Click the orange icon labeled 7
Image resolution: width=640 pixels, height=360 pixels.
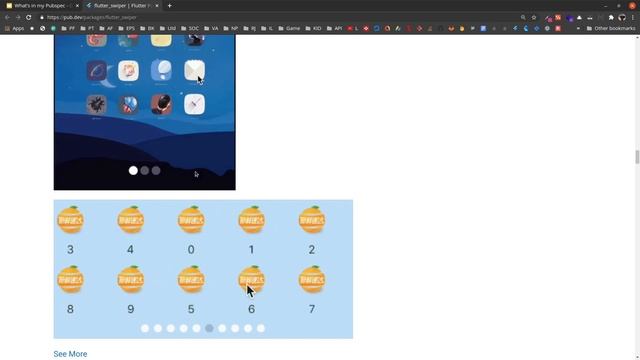click(x=312, y=280)
